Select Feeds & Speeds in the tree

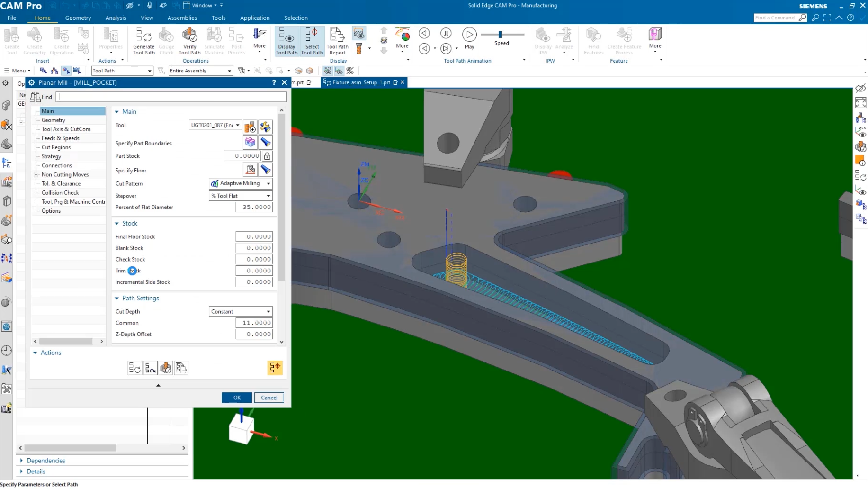click(60, 138)
